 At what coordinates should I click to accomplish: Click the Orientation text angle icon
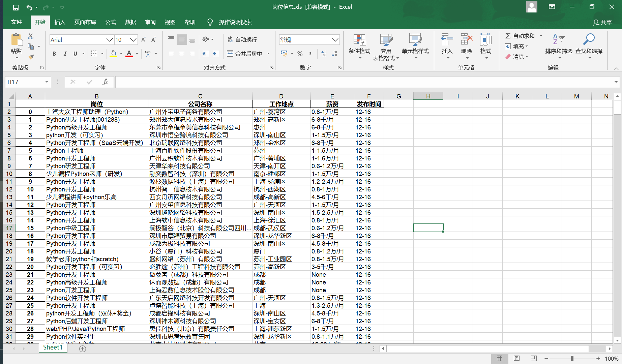coord(206,39)
